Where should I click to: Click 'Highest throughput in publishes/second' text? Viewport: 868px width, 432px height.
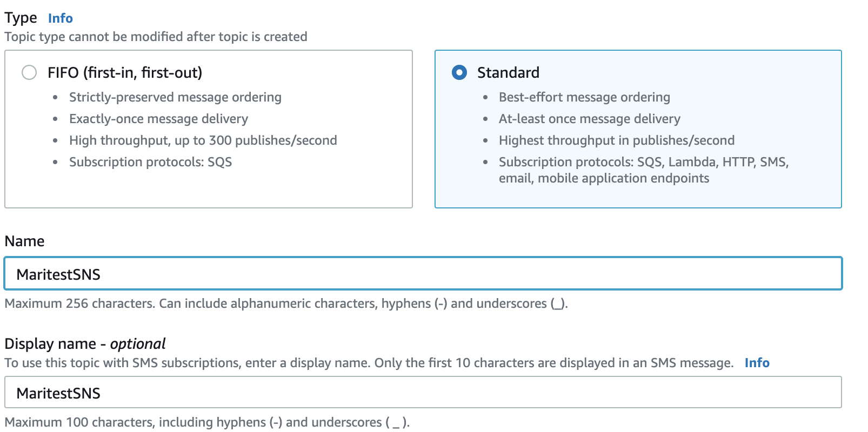pos(616,140)
